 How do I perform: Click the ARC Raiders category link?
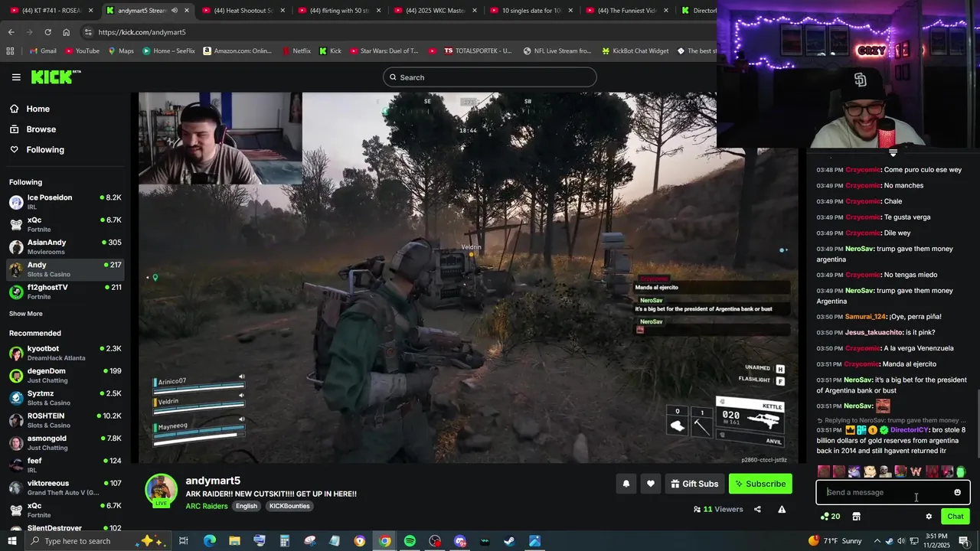206,506
